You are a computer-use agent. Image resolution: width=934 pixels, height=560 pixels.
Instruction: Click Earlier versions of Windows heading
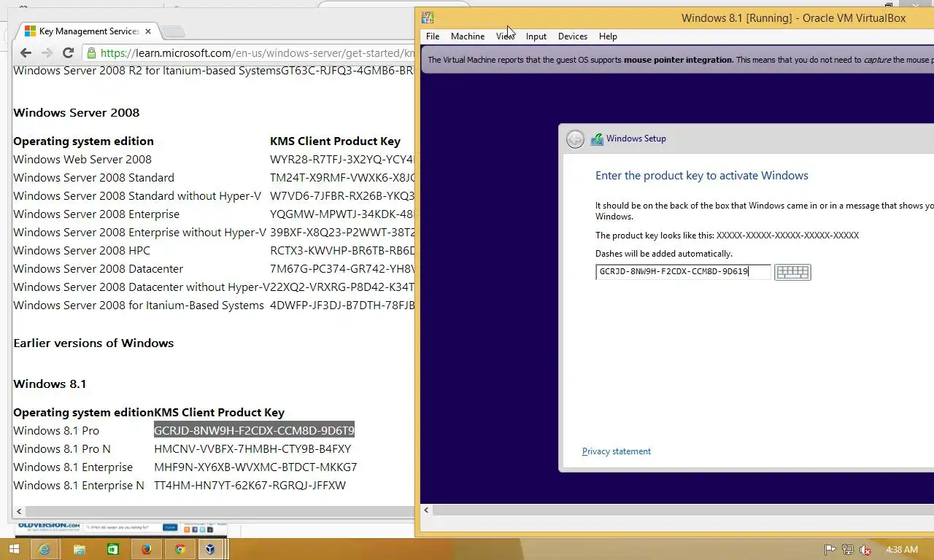93,343
